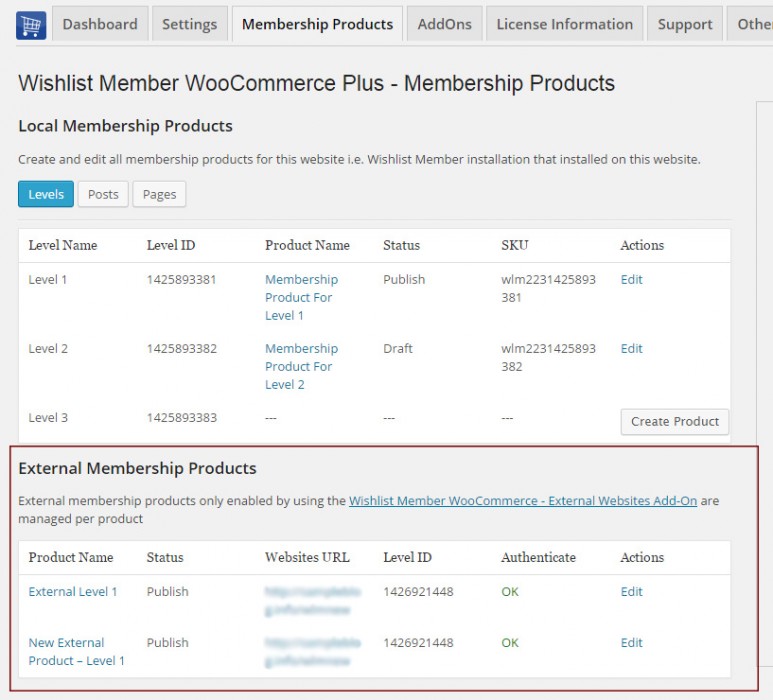Edit the Level 2 membership product
Image resolution: width=773 pixels, height=700 pixels.
(x=631, y=349)
